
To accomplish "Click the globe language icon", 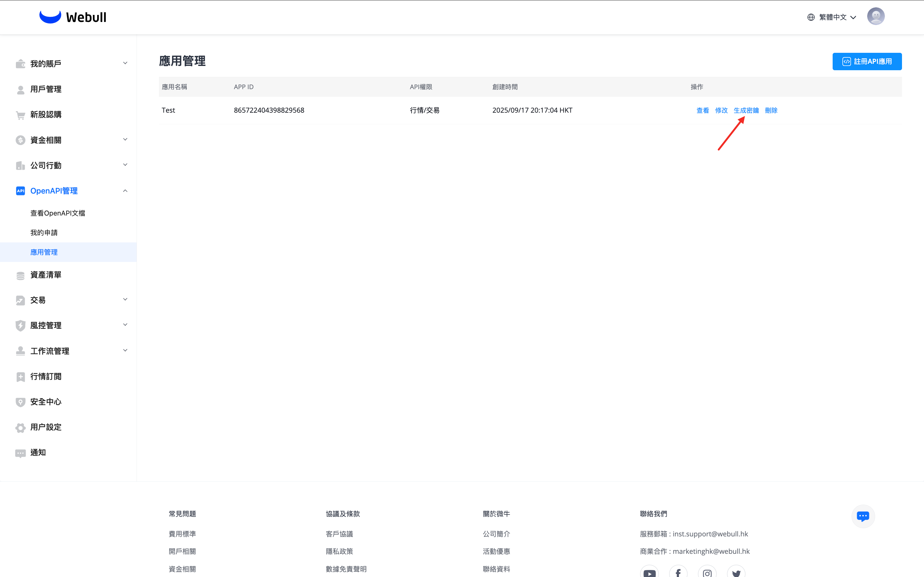I will coord(811,17).
